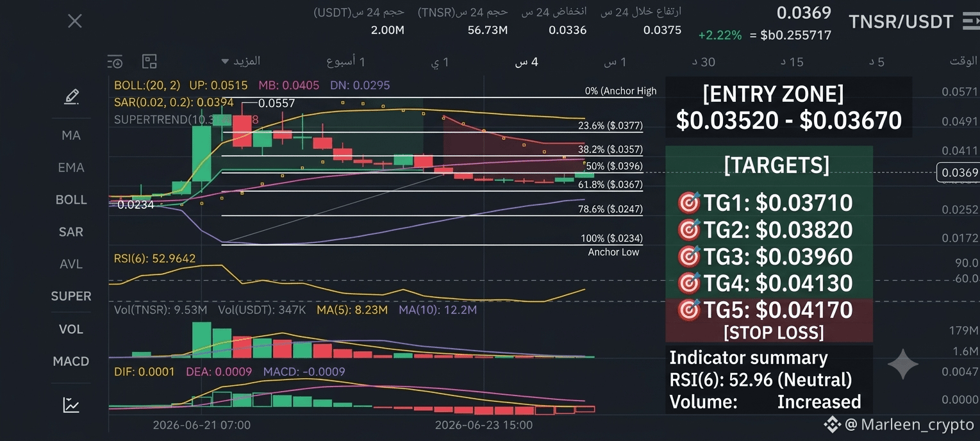The height and width of the screenshot is (441, 980).
Task: Click the entry zone $0.03520 - $0.03670 text
Action: pyautogui.click(x=788, y=120)
